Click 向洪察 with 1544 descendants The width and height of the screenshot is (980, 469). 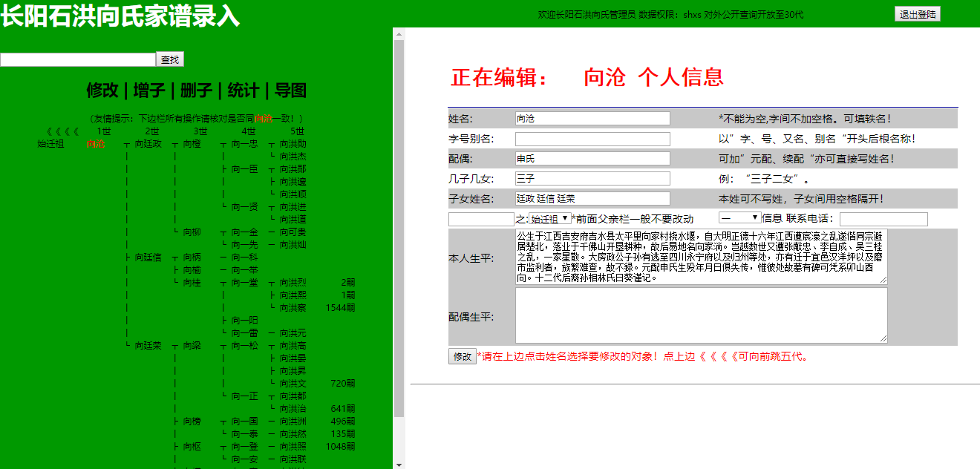click(x=293, y=308)
